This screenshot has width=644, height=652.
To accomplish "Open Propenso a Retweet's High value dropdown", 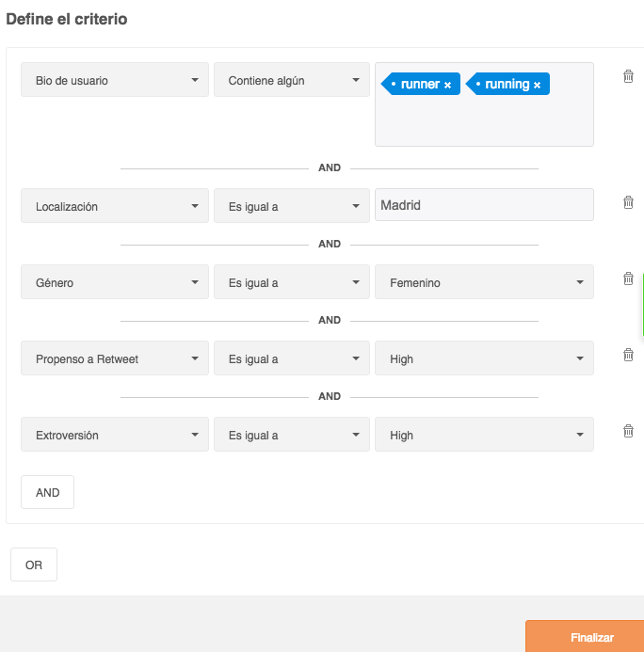I will 484,358.
